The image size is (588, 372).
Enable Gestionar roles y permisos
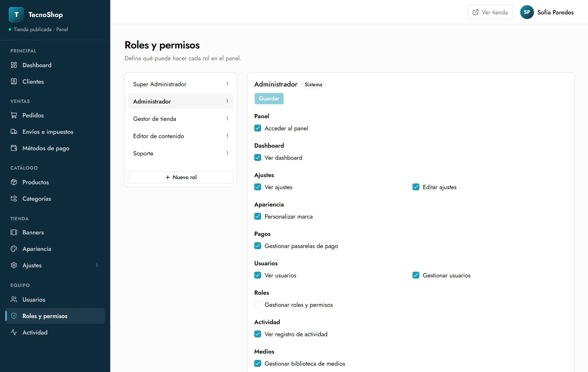[x=258, y=305]
